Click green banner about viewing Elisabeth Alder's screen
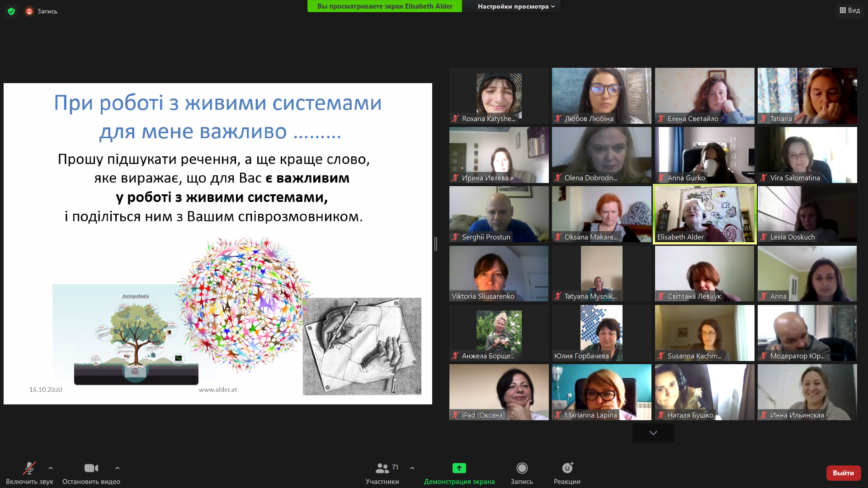The height and width of the screenshot is (488, 868). tap(384, 6)
